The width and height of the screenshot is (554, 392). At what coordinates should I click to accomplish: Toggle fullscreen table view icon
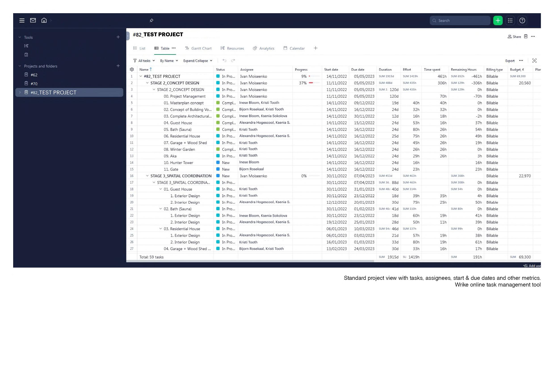[x=534, y=61]
